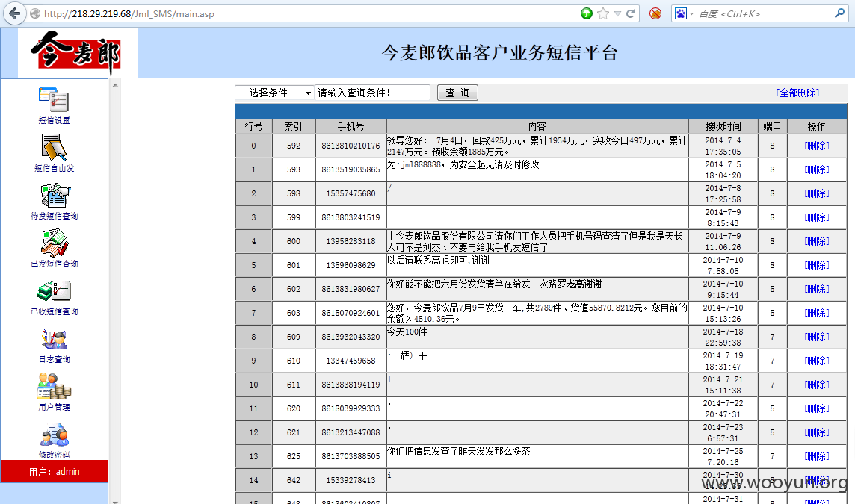
Task: Expand the search engine selector arrow
Action: point(692,13)
